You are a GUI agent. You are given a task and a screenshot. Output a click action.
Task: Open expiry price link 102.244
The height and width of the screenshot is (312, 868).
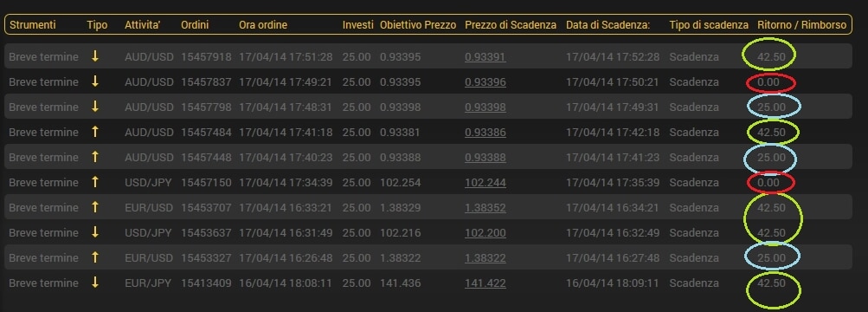coord(485,182)
